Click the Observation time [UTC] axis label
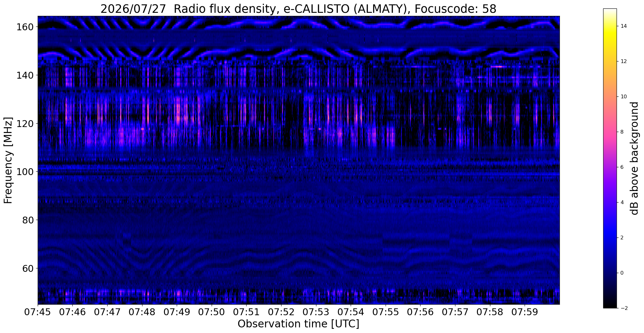Viewport: 644px width, 333px height. tap(298, 324)
